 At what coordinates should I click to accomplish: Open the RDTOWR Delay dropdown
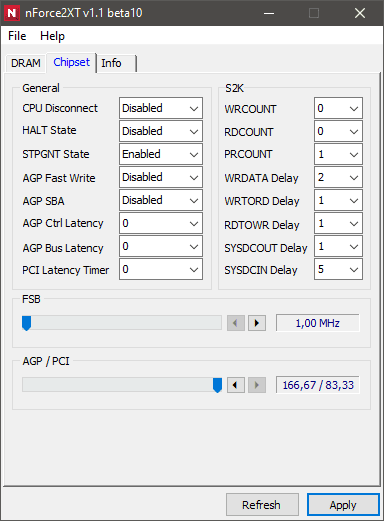pyautogui.click(x=338, y=223)
